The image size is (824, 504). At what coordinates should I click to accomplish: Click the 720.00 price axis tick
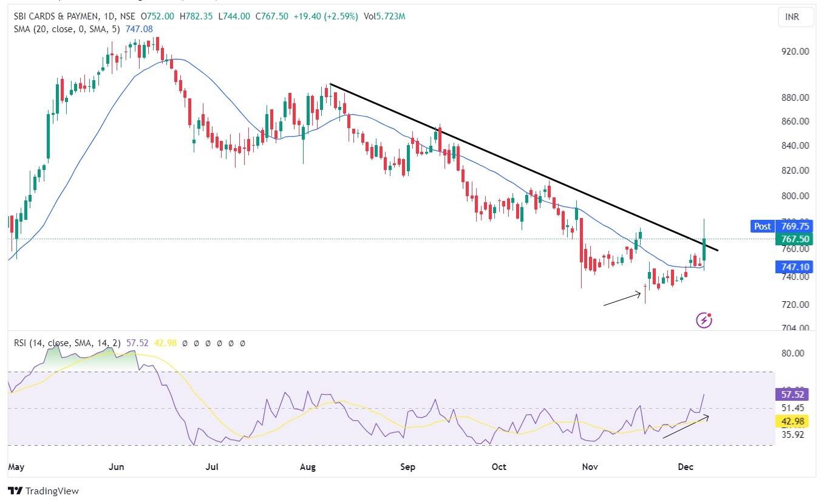[x=796, y=304]
